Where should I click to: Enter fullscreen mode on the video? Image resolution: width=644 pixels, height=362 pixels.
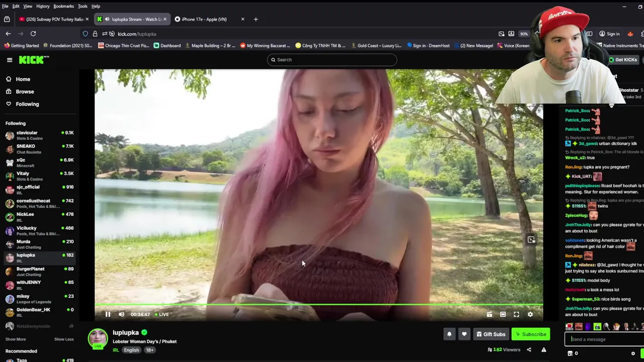pyautogui.click(x=516, y=314)
